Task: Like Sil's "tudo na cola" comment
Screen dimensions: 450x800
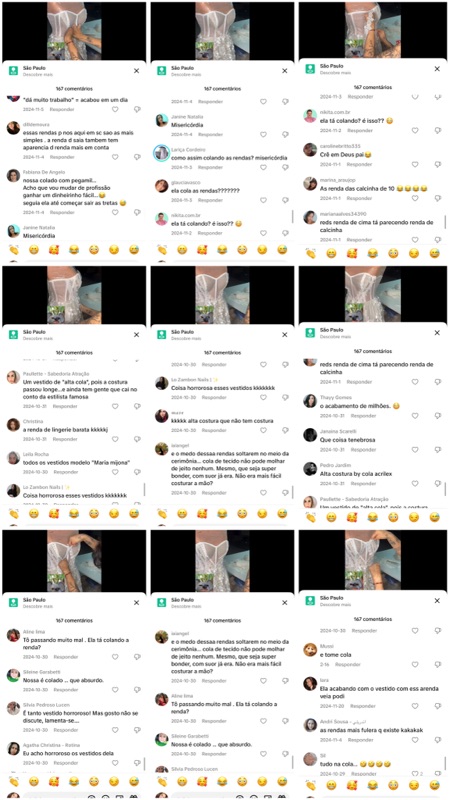Action: [x=415, y=773]
